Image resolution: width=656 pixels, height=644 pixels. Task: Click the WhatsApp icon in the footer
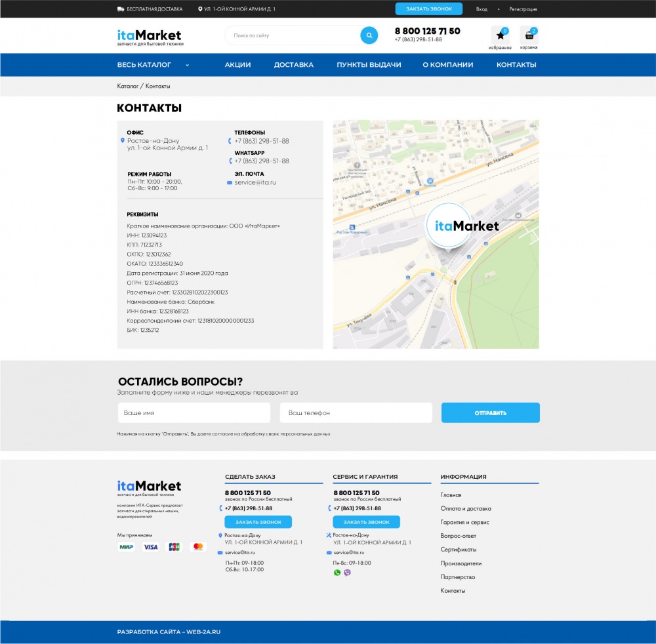(337, 573)
